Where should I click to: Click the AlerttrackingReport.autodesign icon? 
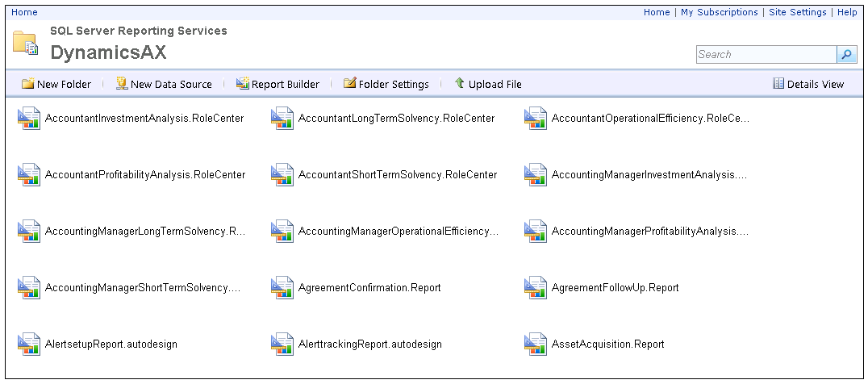point(282,344)
